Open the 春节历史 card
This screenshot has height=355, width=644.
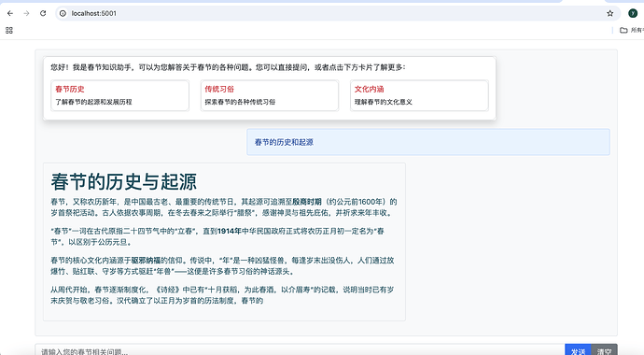click(119, 95)
